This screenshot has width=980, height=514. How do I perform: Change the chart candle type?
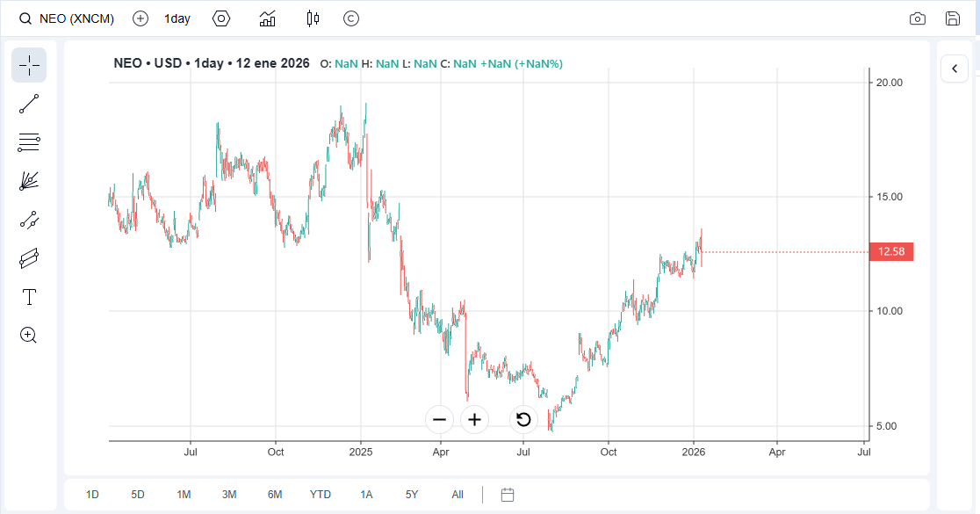tap(311, 18)
